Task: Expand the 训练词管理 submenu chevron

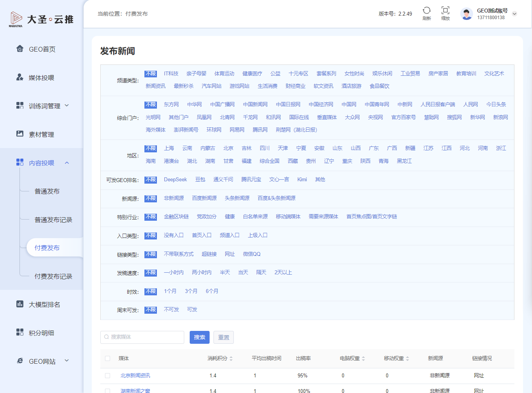Action: click(67, 105)
